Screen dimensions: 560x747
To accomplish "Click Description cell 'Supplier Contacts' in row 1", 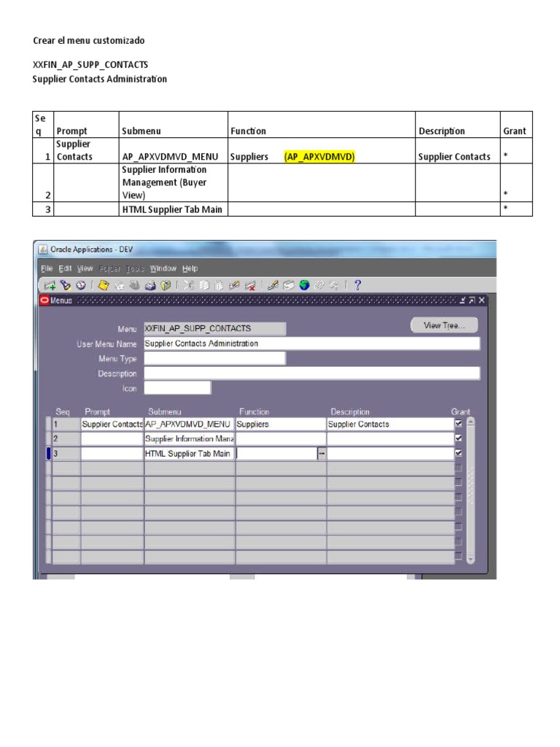I will [x=391, y=424].
